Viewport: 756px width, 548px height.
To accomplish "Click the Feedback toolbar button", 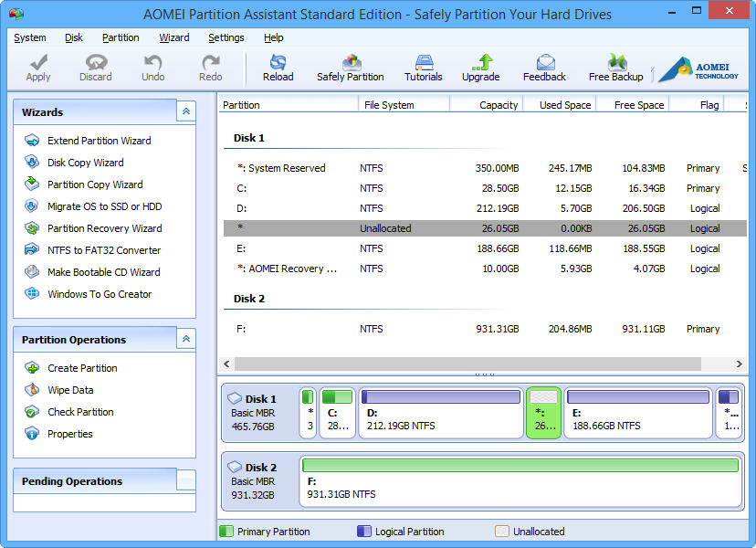I will [544, 67].
